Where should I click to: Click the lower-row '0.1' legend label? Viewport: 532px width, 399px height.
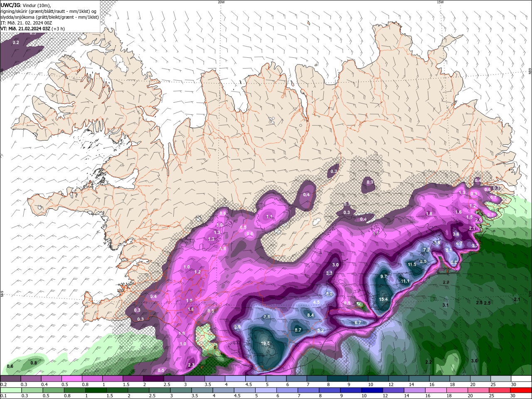(x=3, y=396)
